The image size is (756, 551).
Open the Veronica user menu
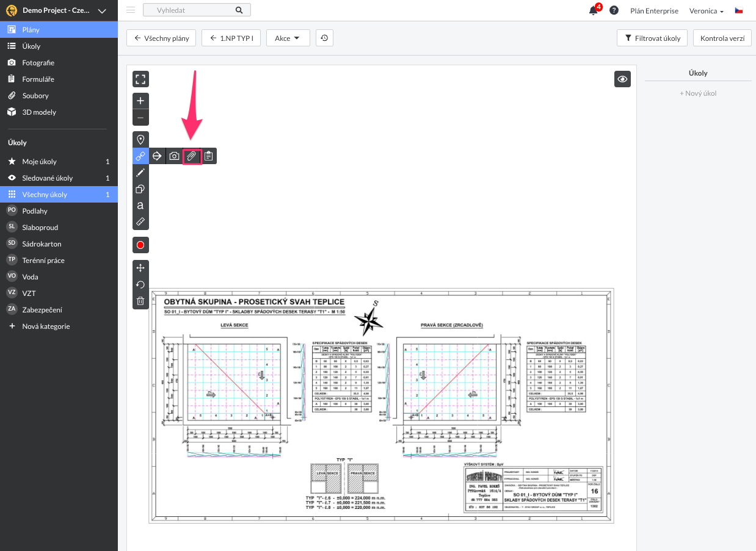[x=706, y=11]
